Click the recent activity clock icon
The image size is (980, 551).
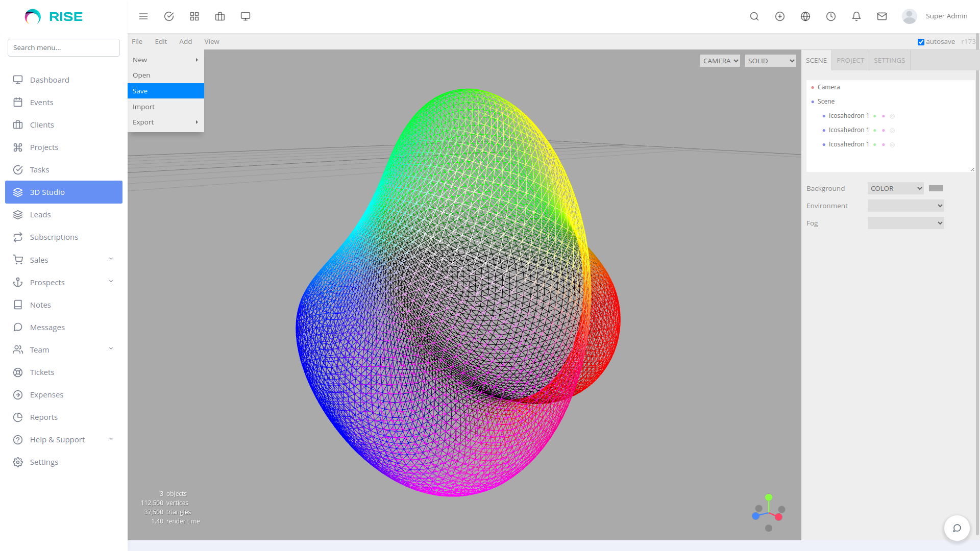(830, 16)
